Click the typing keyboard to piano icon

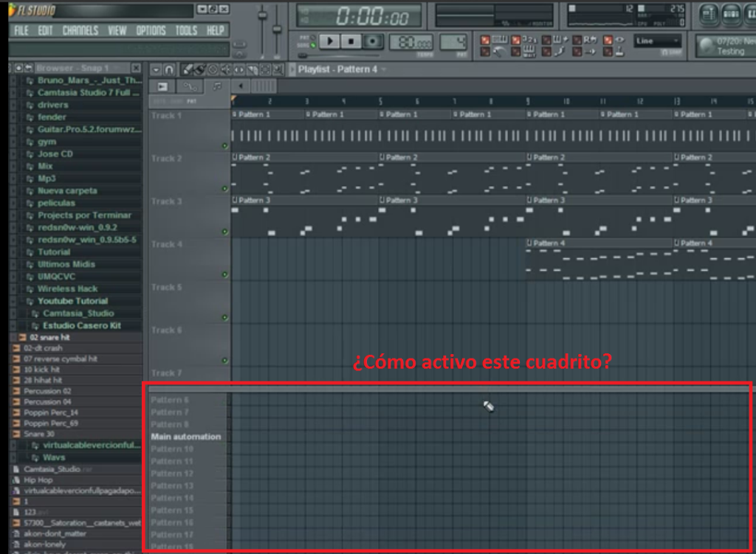click(x=500, y=40)
